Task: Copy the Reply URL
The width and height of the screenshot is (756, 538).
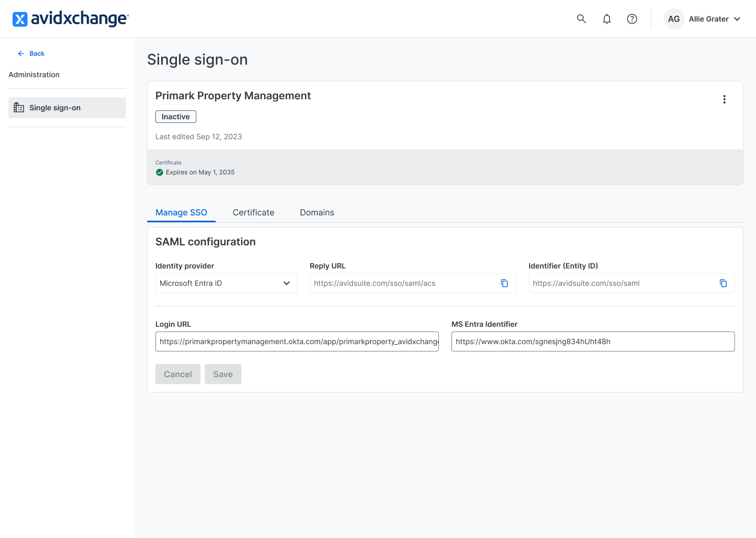Action: (x=505, y=283)
